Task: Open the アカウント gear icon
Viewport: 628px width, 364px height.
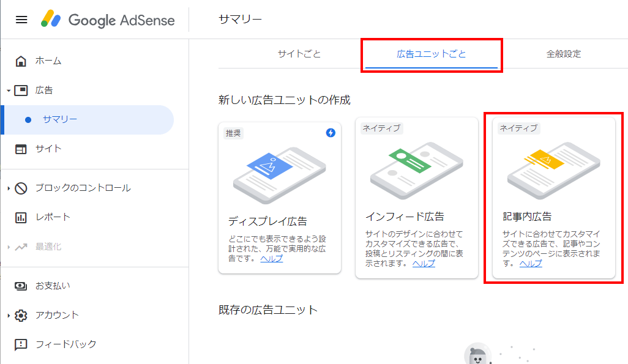Action: coord(21,316)
